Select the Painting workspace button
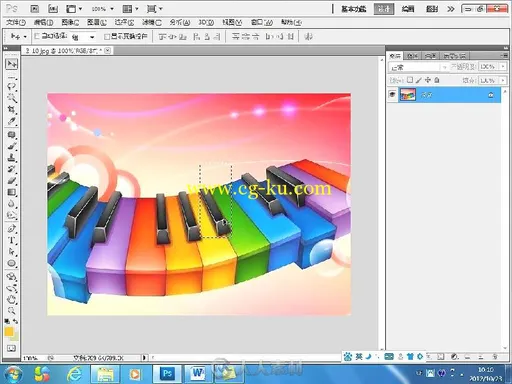 [x=408, y=9]
